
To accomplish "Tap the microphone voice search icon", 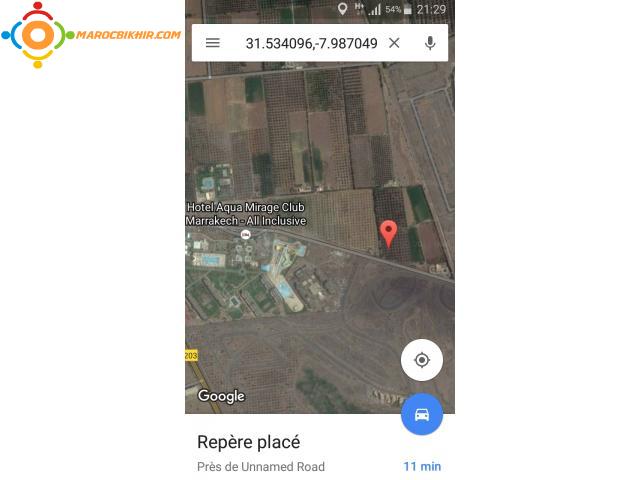I will (x=430, y=43).
